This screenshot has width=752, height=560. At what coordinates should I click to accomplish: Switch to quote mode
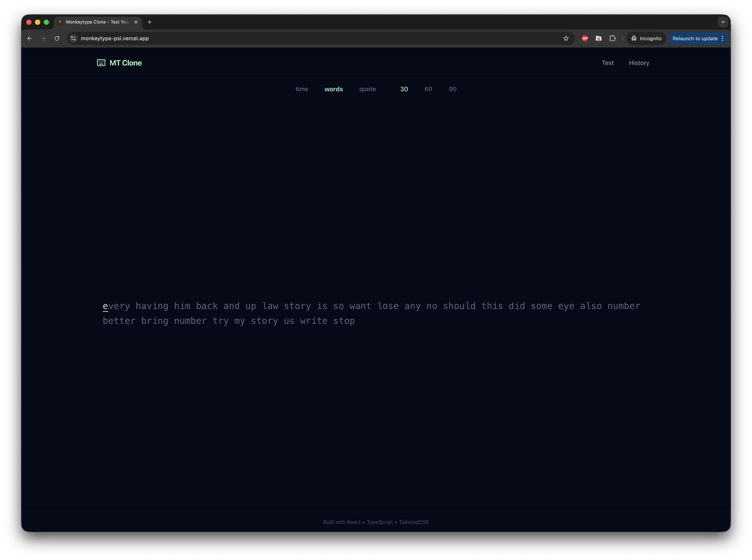point(367,89)
